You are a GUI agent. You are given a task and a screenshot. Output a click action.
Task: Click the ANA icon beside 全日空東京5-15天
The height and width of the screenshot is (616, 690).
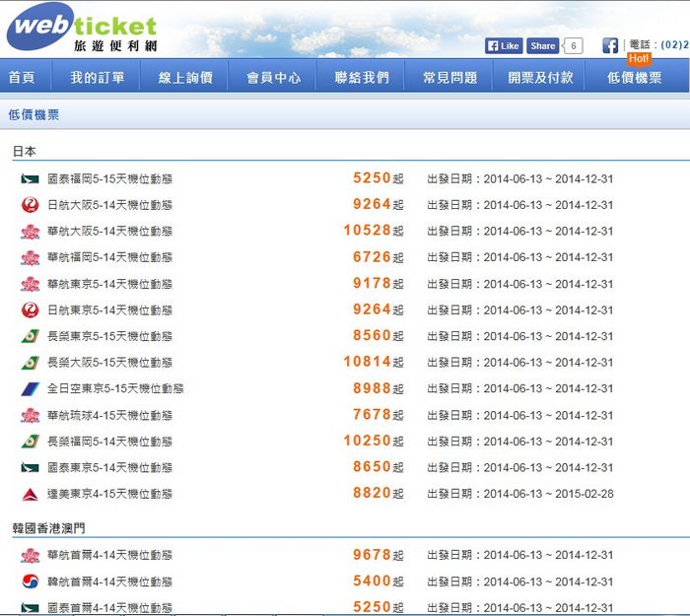coord(30,388)
